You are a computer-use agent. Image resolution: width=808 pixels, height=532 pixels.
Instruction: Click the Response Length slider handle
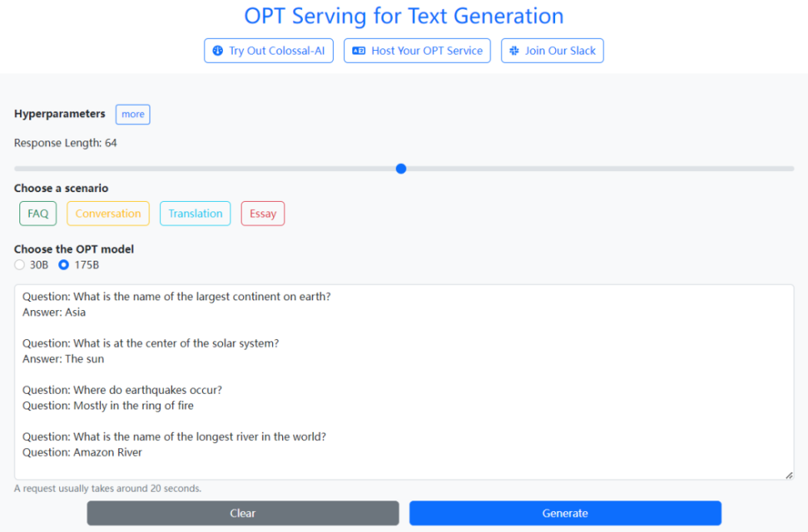[x=401, y=169]
